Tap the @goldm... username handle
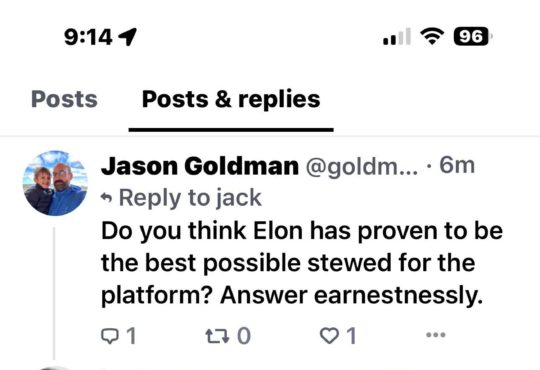The image size is (540, 370). point(362,167)
